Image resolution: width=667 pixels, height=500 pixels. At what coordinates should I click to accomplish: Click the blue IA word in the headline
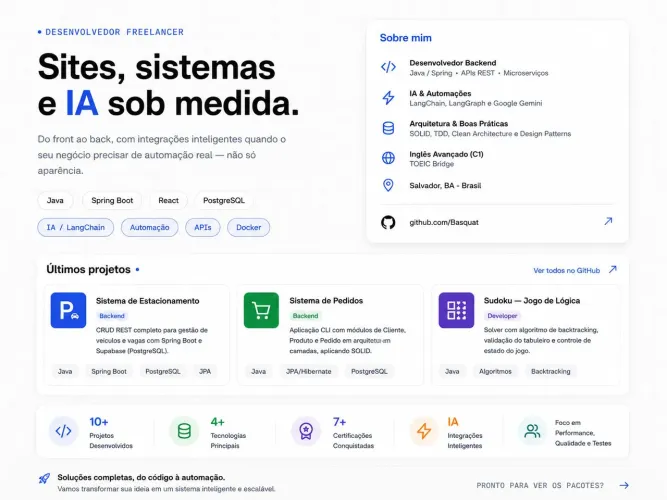click(x=82, y=103)
